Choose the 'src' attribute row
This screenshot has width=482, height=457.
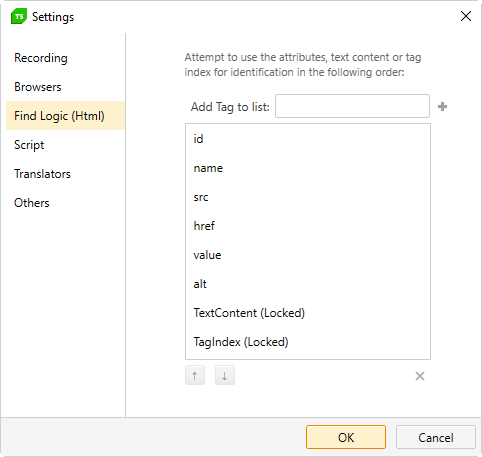308,197
